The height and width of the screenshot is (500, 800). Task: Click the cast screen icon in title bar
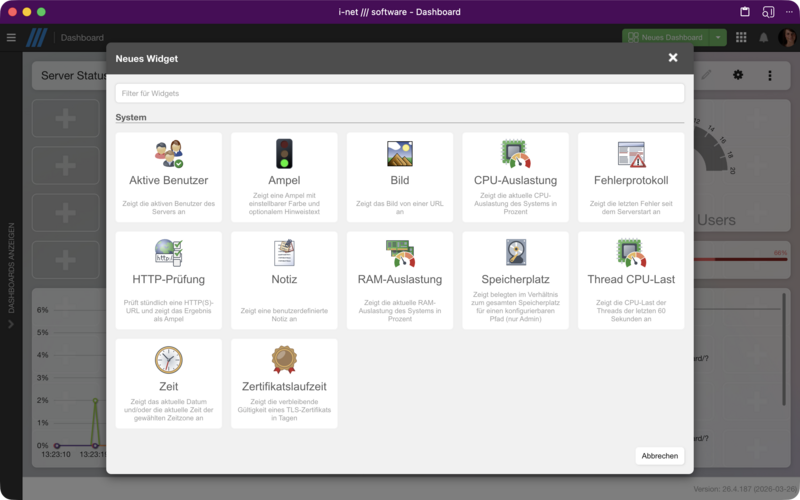tap(768, 12)
